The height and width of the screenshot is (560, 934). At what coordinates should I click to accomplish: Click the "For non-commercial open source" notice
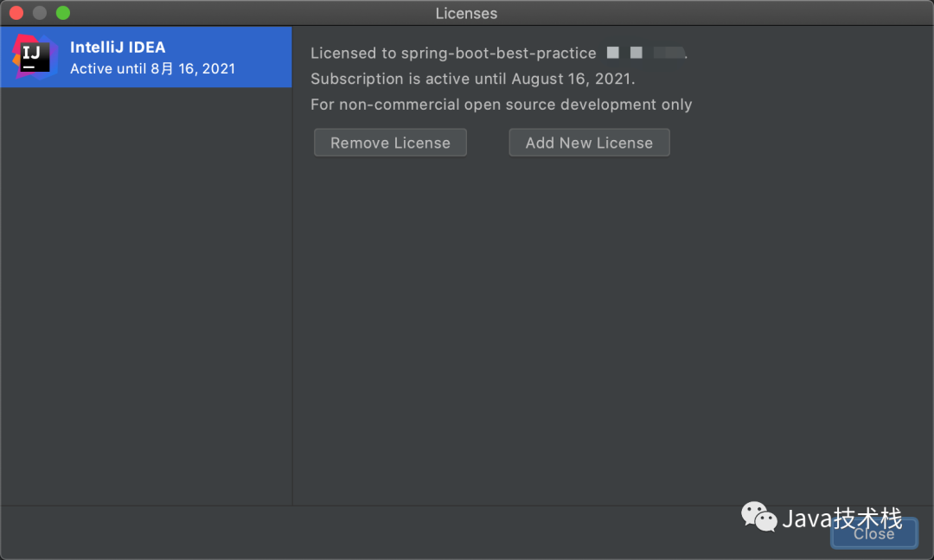(501, 105)
